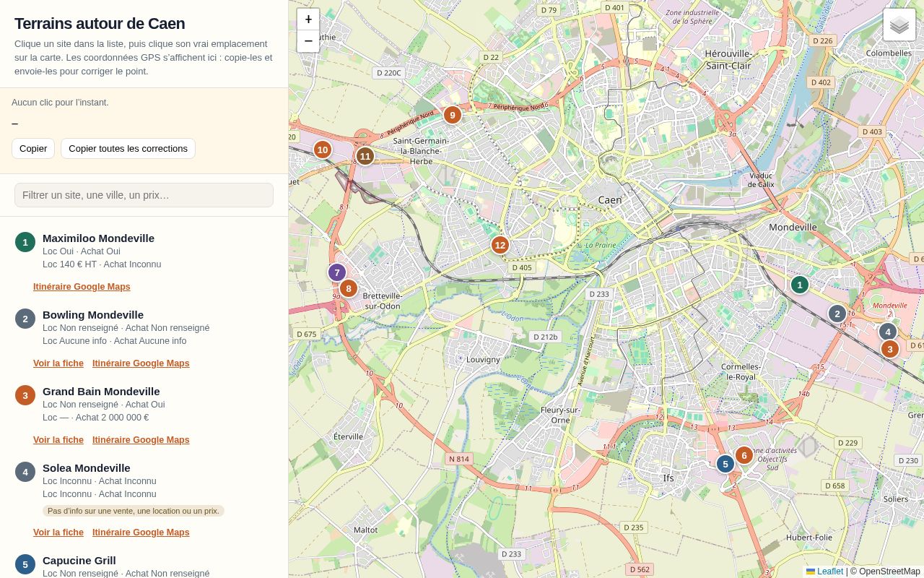924x578 pixels.
Task: Open Maximiloo Mondeville Google Maps itinerary
Action: tap(82, 287)
